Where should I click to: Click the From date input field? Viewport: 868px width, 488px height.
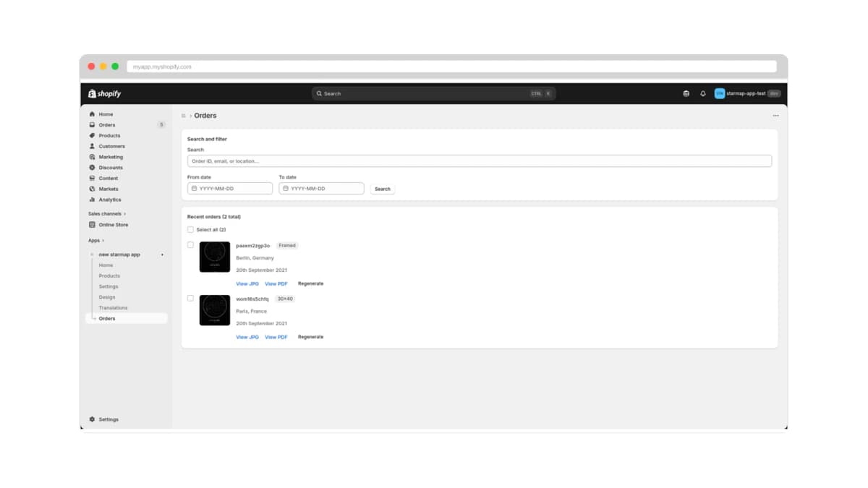pyautogui.click(x=230, y=188)
